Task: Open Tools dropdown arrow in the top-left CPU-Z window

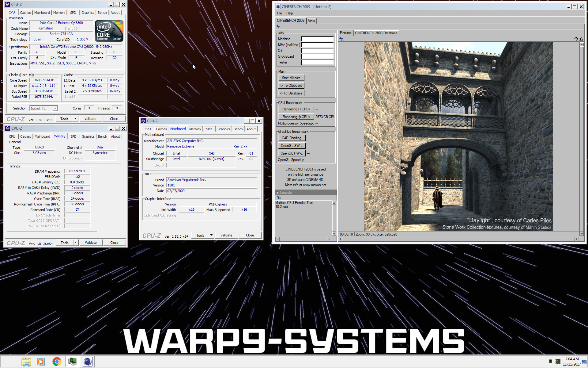Action: 75,119
